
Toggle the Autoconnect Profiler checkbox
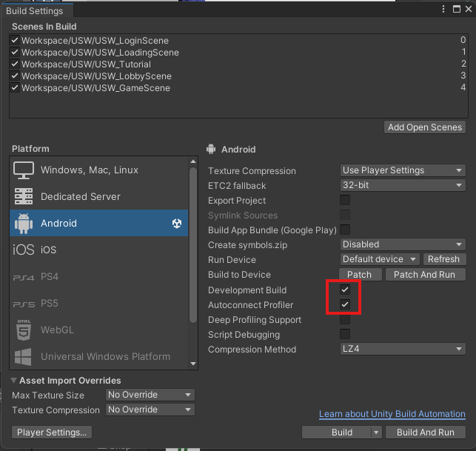pyautogui.click(x=345, y=304)
